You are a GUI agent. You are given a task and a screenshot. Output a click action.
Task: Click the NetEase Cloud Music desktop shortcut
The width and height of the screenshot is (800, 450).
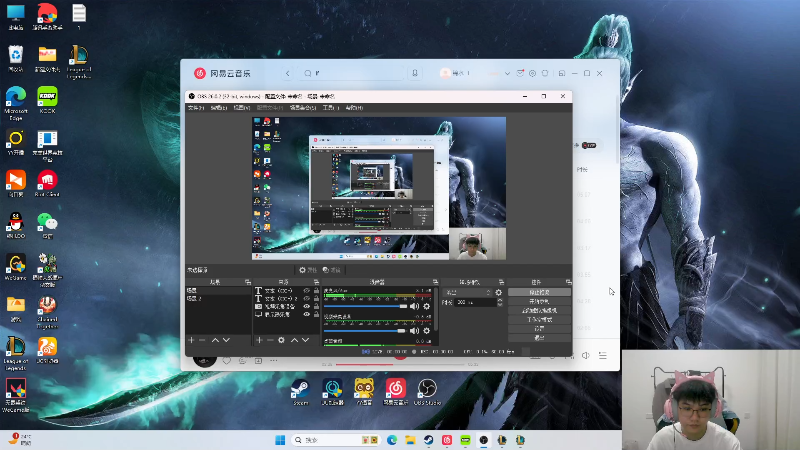tap(395, 388)
